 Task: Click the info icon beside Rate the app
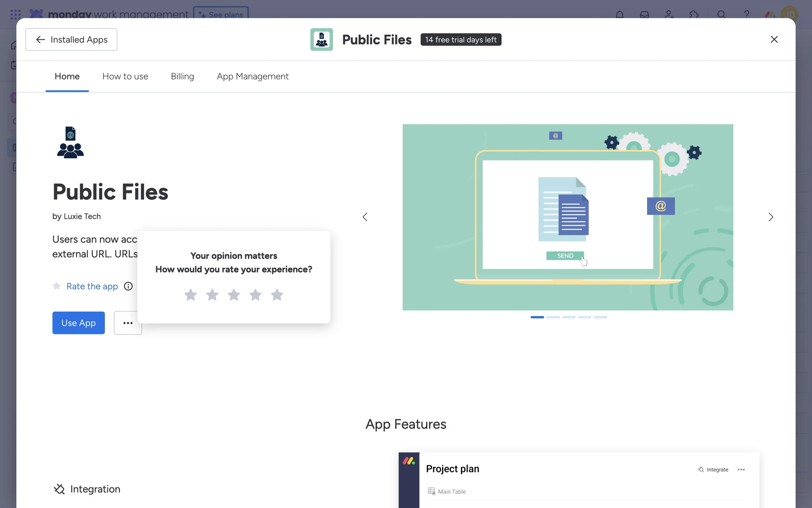pyautogui.click(x=128, y=287)
